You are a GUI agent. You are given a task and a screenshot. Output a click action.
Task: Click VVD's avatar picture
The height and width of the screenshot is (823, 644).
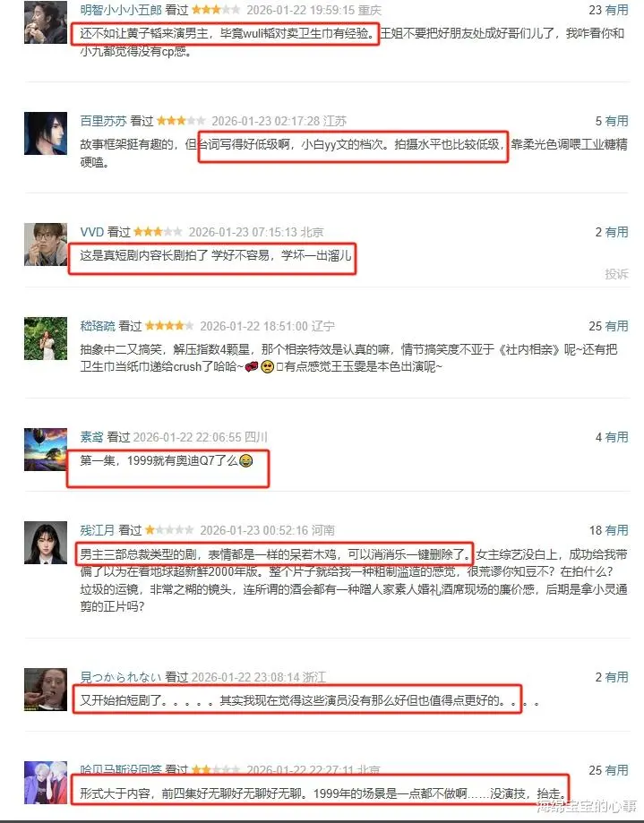46,244
